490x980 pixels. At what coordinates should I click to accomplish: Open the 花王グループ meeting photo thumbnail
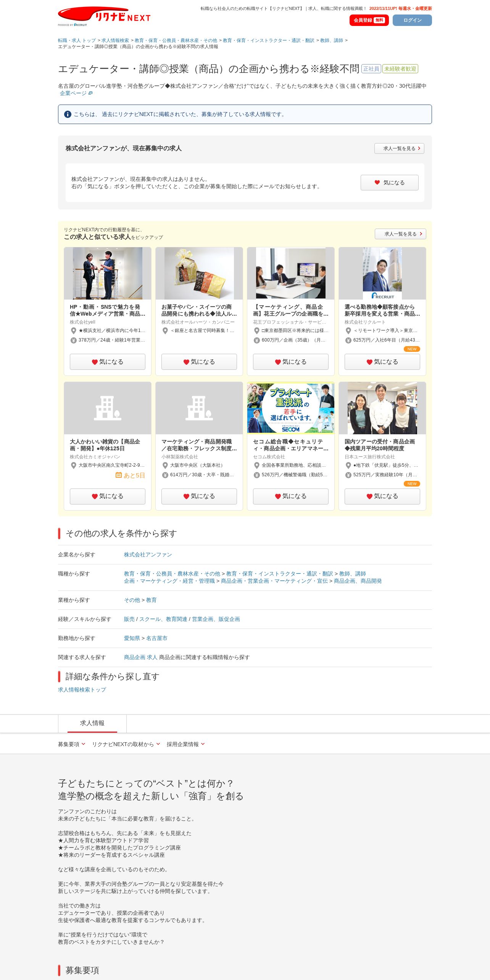tap(291, 273)
